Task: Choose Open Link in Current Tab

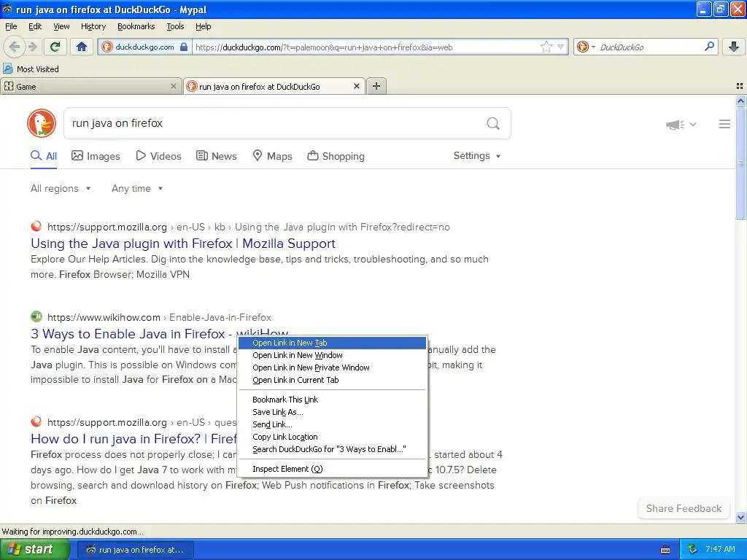Action: [332, 380]
